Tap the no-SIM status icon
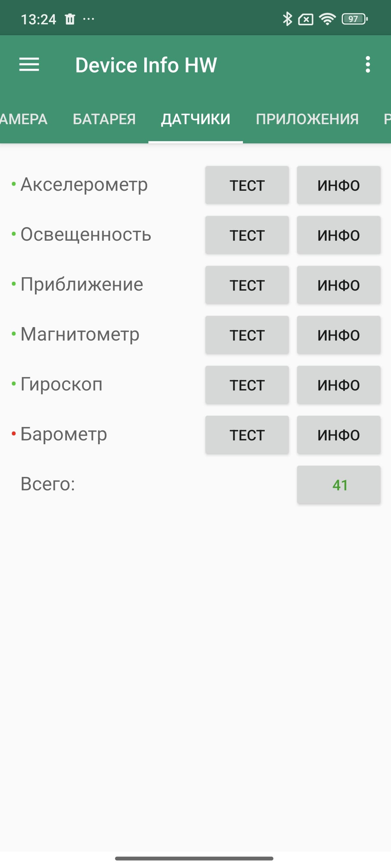Screen dimensions: 391x868 click(x=306, y=20)
